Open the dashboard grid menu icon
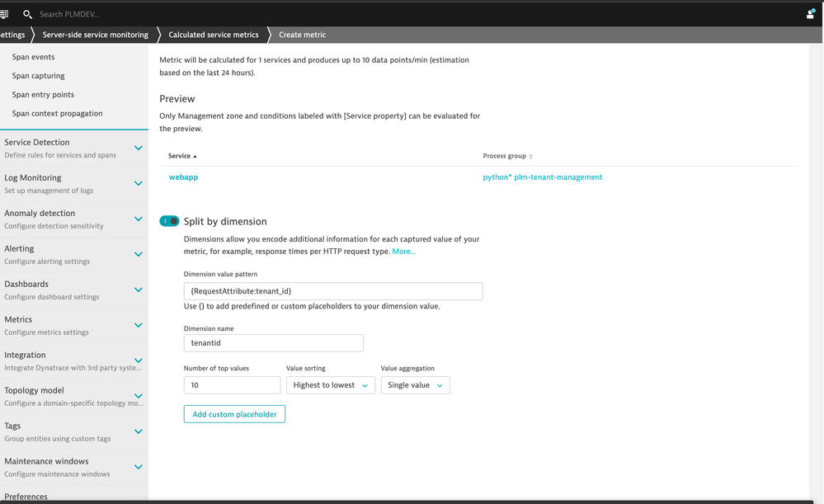 coord(4,14)
